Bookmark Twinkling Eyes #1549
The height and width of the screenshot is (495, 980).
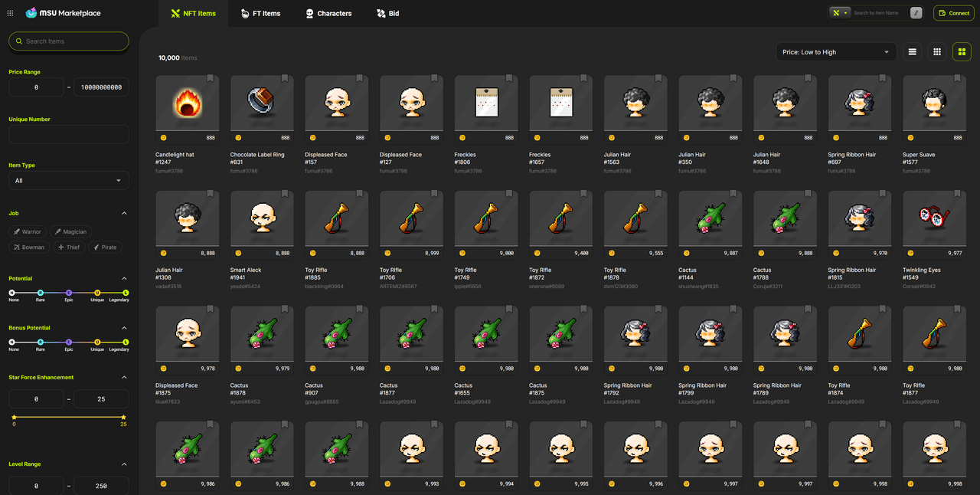pyautogui.click(x=957, y=194)
